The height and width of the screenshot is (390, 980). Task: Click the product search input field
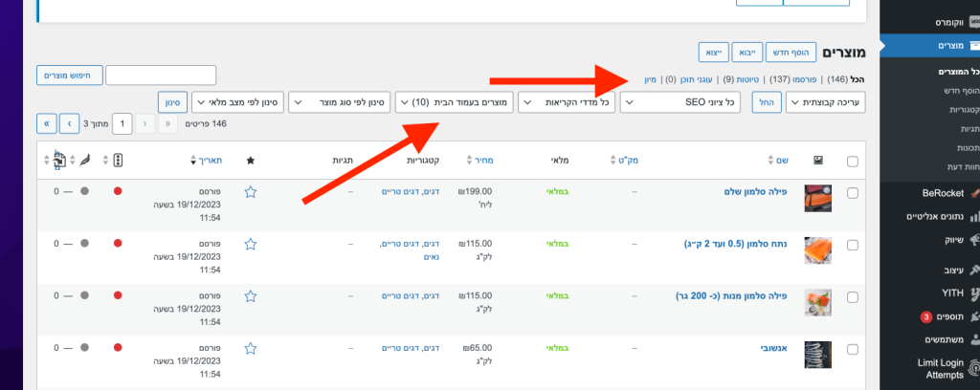(161, 75)
